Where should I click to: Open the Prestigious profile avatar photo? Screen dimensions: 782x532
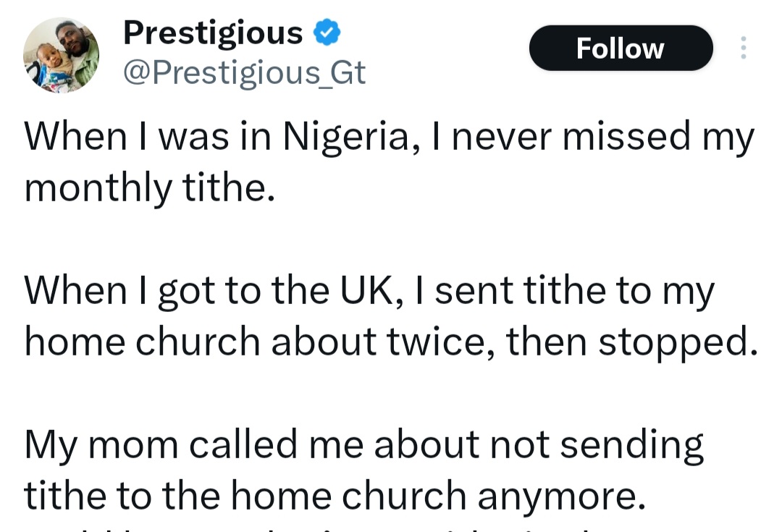pos(61,56)
